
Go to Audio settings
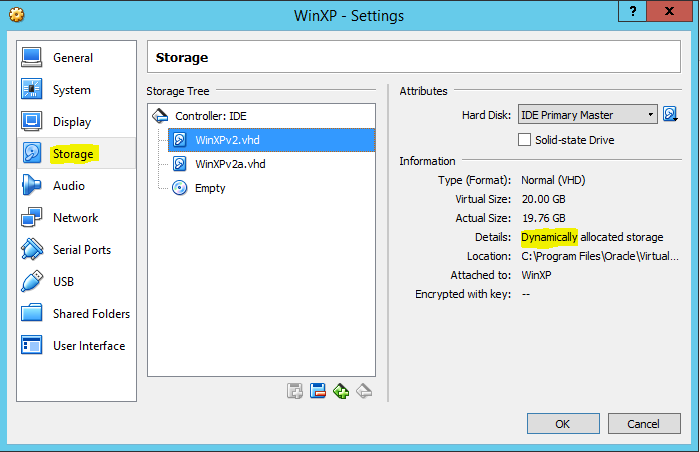click(x=76, y=185)
